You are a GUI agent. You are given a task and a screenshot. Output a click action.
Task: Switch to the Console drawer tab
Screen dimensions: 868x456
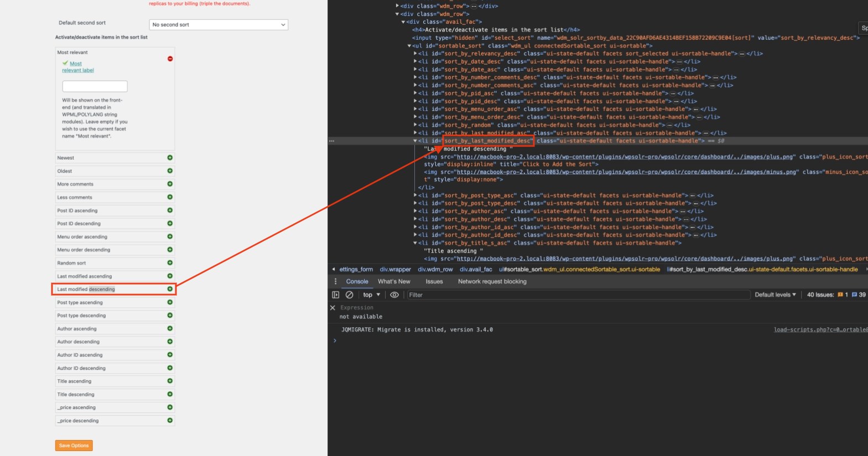(x=357, y=281)
